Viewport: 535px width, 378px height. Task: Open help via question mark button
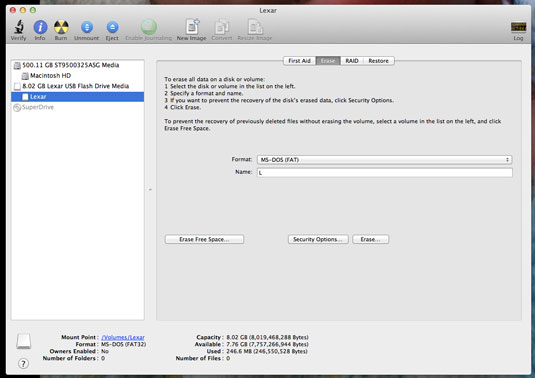click(x=23, y=363)
